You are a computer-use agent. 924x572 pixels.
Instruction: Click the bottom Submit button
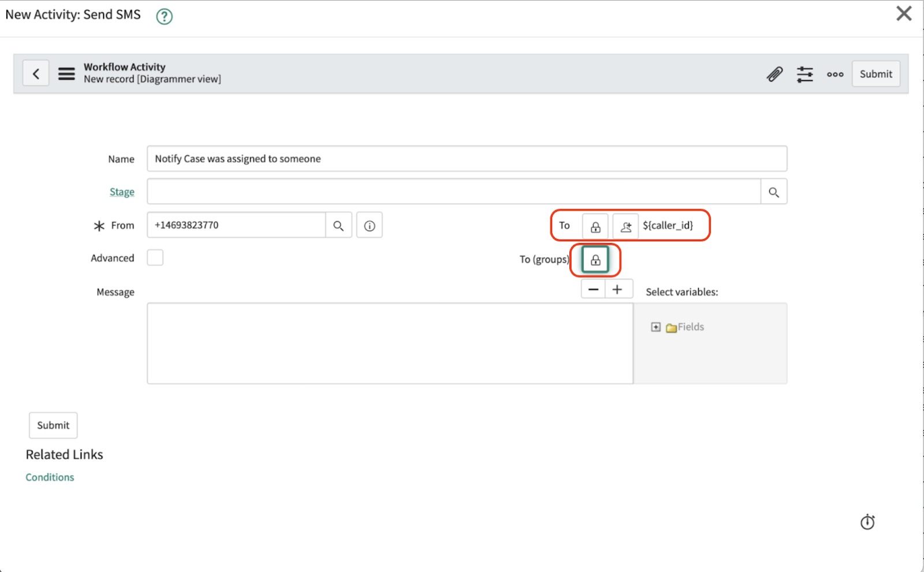(x=53, y=425)
